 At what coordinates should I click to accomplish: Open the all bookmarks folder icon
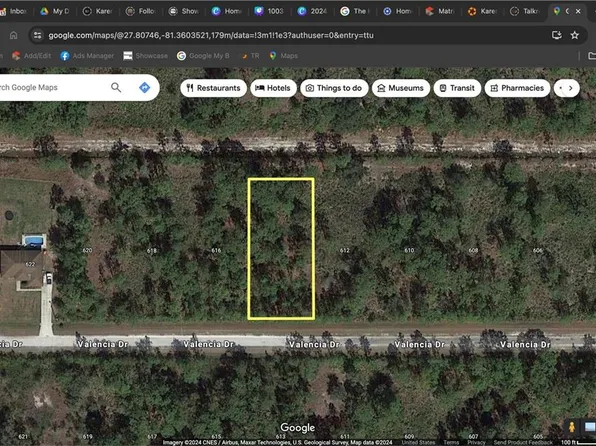[592, 56]
